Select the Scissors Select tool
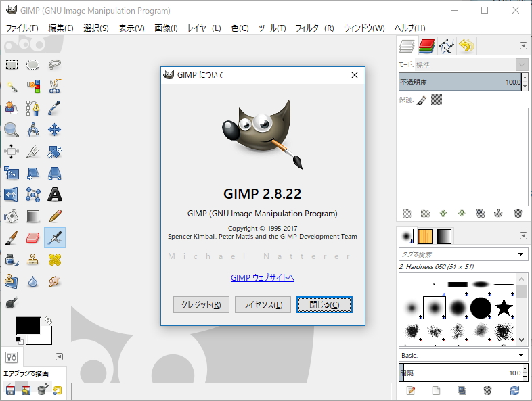Screen dimensions: 532x401 coord(55,87)
